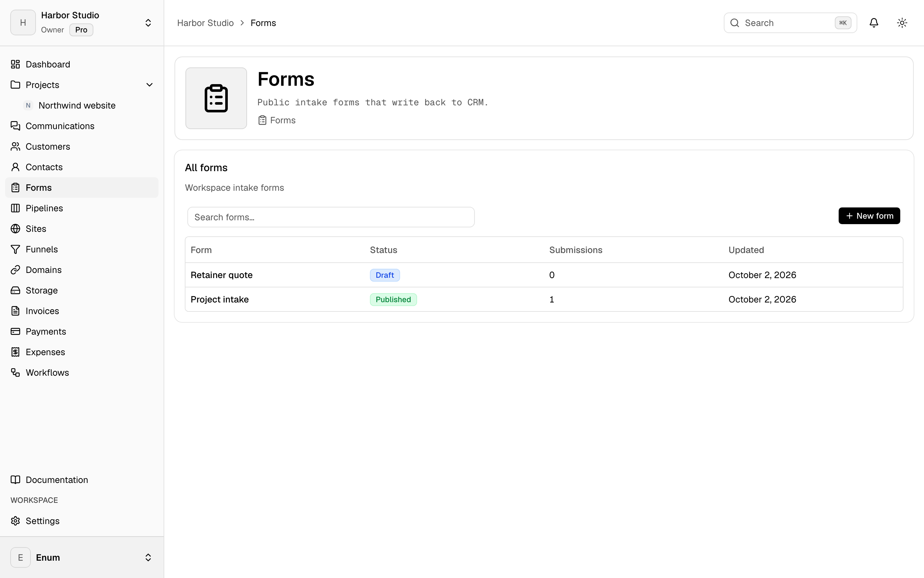Click the Updated column header
This screenshot has width=924, height=578.
(x=746, y=250)
